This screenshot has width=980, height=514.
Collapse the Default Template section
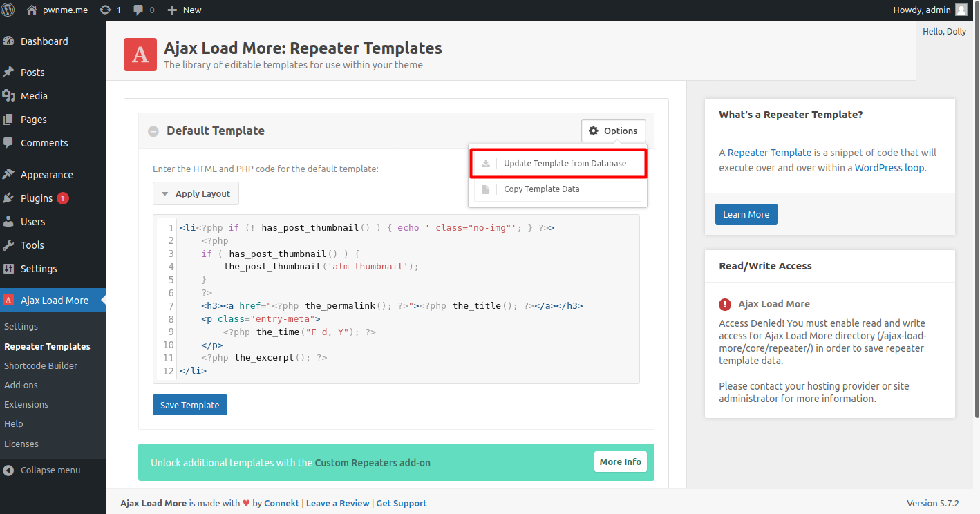[153, 131]
